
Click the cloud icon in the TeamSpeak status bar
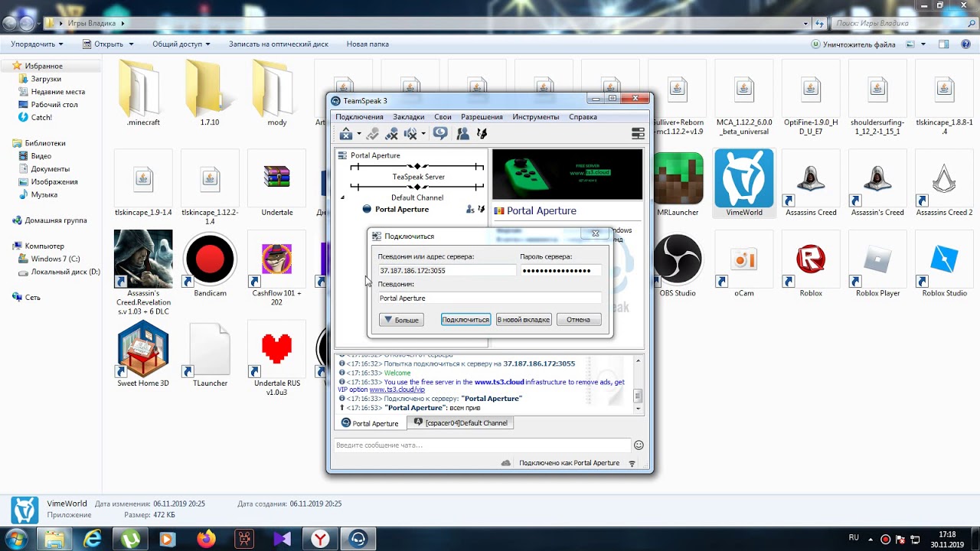[x=506, y=463]
